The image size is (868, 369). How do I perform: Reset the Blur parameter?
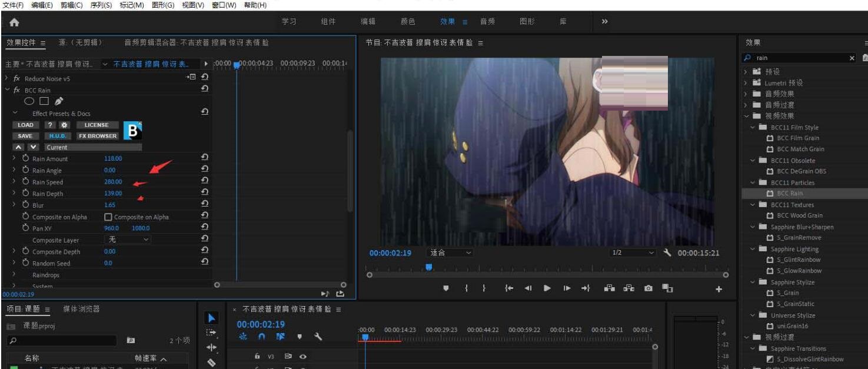point(204,204)
